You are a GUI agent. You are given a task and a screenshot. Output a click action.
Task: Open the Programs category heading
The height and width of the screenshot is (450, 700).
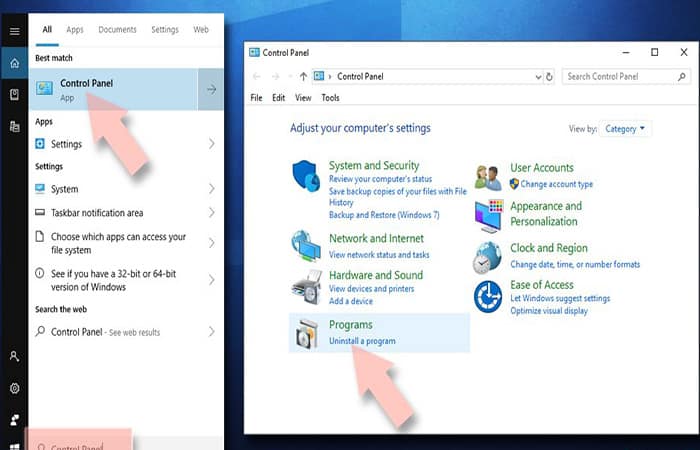(350, 325)
